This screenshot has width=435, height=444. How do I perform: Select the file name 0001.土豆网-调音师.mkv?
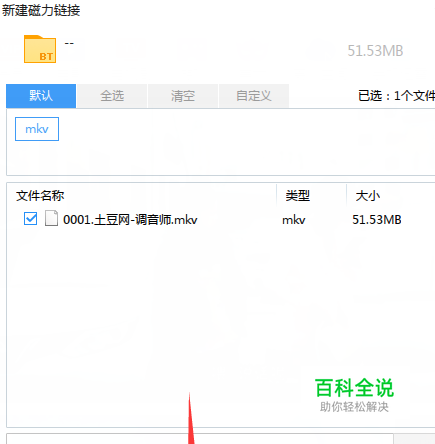[x=130, y=220]
